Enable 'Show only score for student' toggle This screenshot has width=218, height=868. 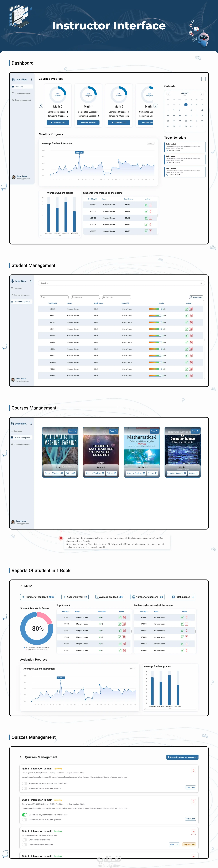(25, 840)
